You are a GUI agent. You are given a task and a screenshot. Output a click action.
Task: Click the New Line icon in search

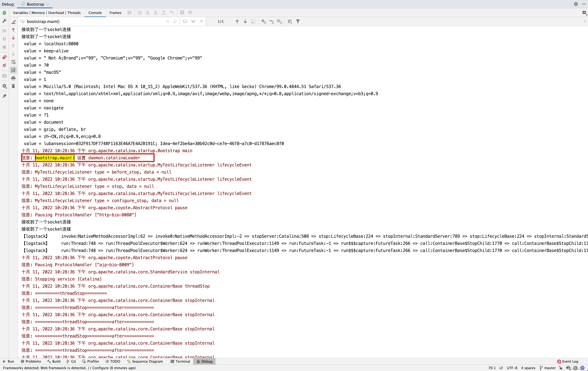point(175,22)
